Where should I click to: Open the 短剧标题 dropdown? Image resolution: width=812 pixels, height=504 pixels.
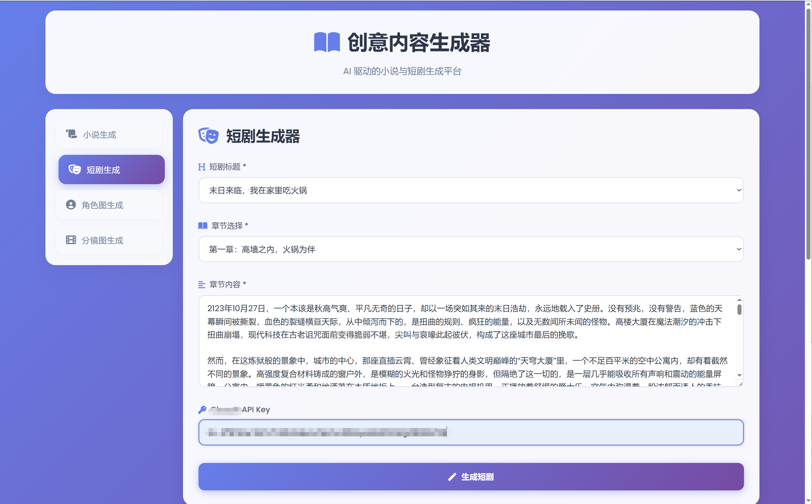point(471,190)
